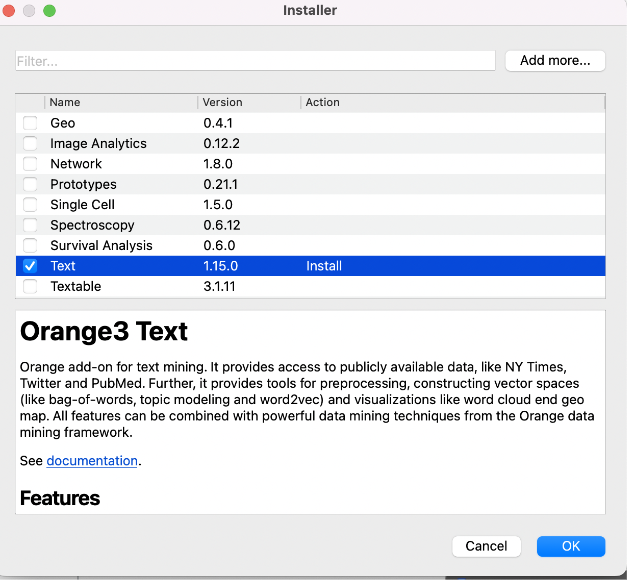This screenshot has width=627, height=580.
Task: Close the Installer window with red button
Action: click(10, 11)
